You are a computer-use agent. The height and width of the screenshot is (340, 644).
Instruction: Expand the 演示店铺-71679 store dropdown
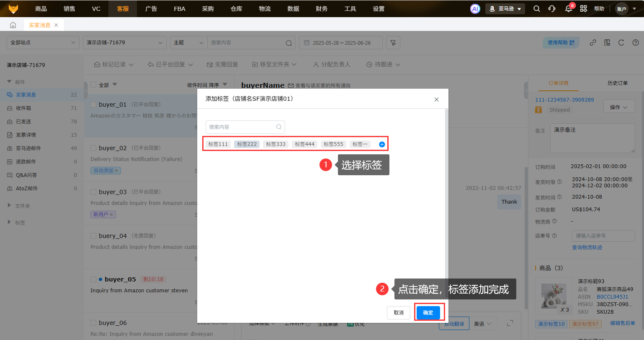[124, 43]
